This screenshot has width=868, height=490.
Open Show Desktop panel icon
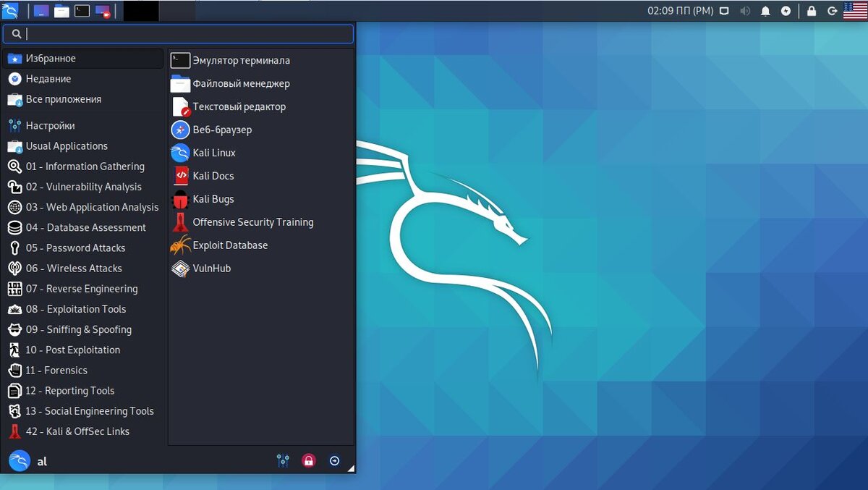(x=41, y=11)
